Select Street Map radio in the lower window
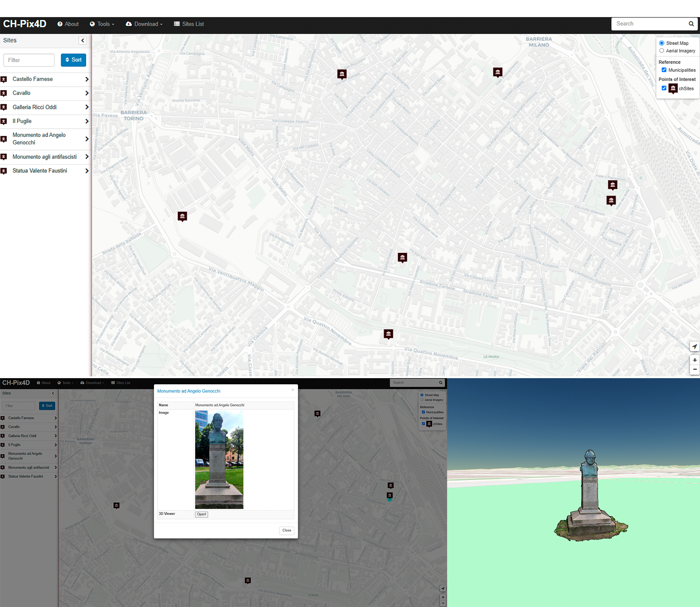700x607 pixels. (422, 395)
